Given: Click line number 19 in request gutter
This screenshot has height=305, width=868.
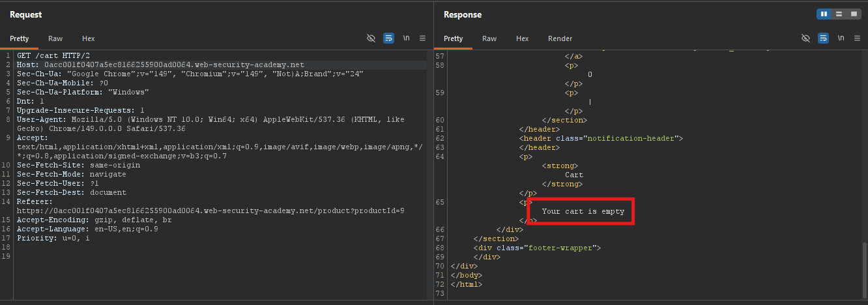Looking at the screenshot, I should click(7, 257).
